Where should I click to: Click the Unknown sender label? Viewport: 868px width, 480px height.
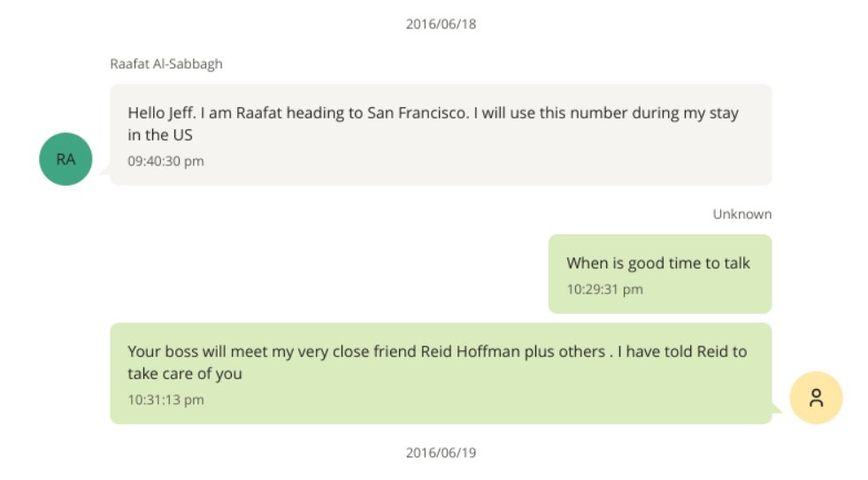741,214
